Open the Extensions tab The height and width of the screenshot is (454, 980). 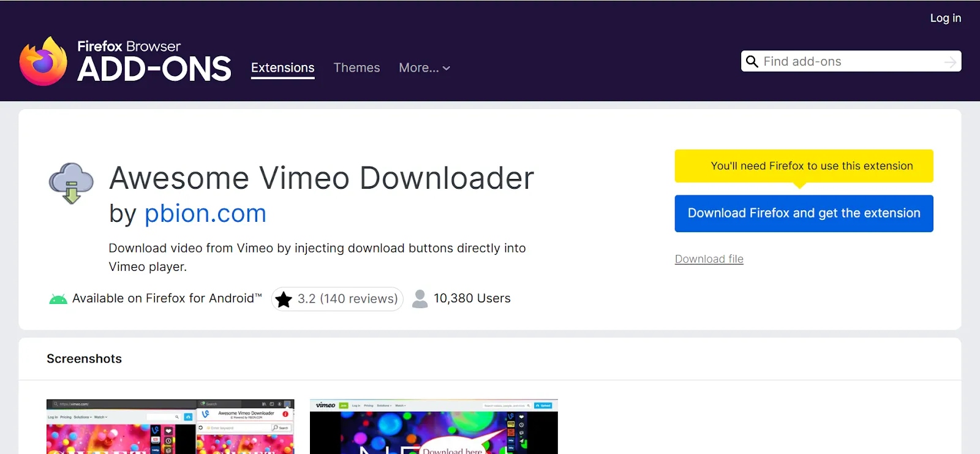(x=283, y=68)
